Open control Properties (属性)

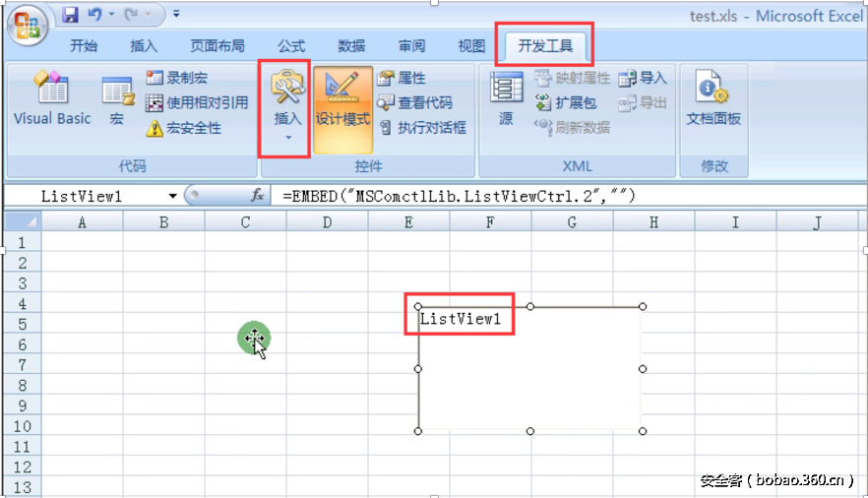pyautogui.click(x=402, y=78)
